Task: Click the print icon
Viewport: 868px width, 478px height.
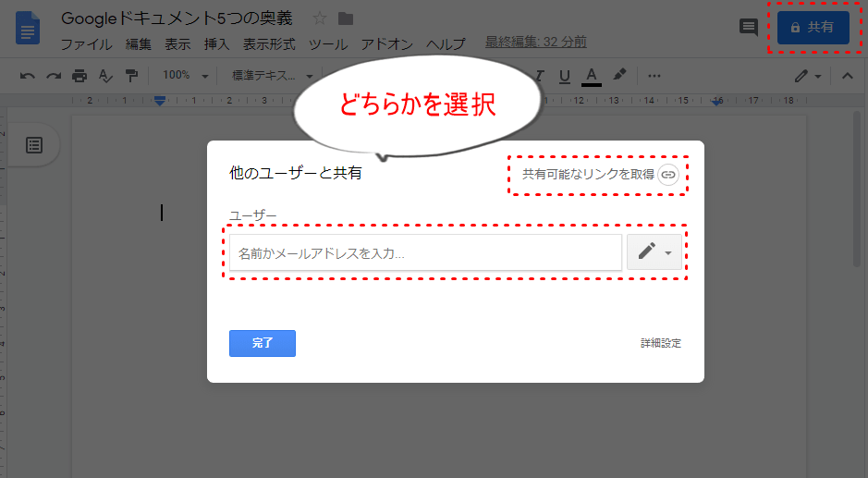Action: coord(79,76)
